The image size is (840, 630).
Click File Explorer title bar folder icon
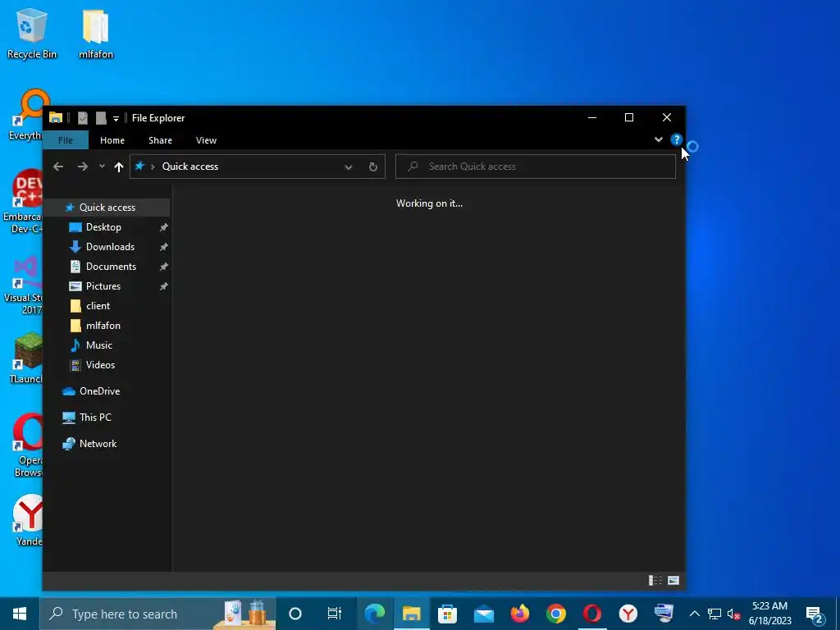pos(56,117)
